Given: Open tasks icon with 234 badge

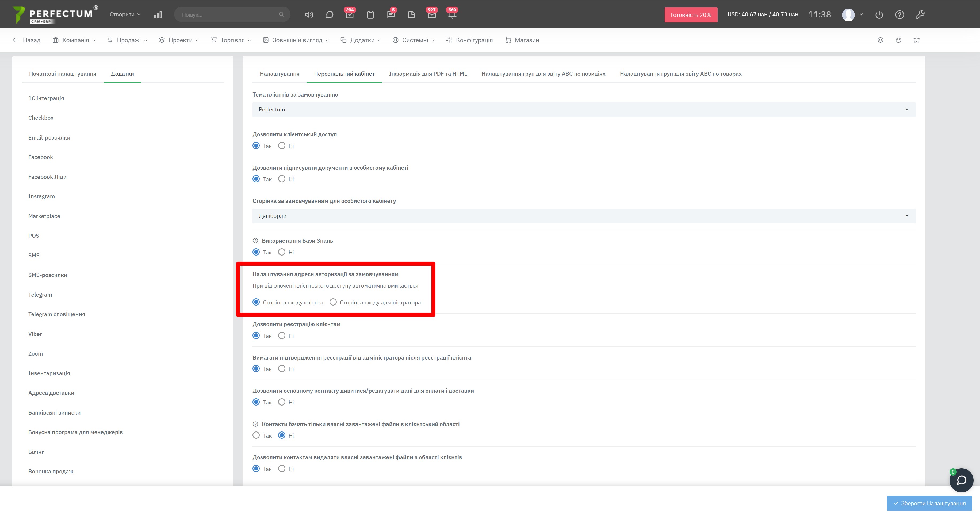Looking at the screenshot, I should (350, 15).
